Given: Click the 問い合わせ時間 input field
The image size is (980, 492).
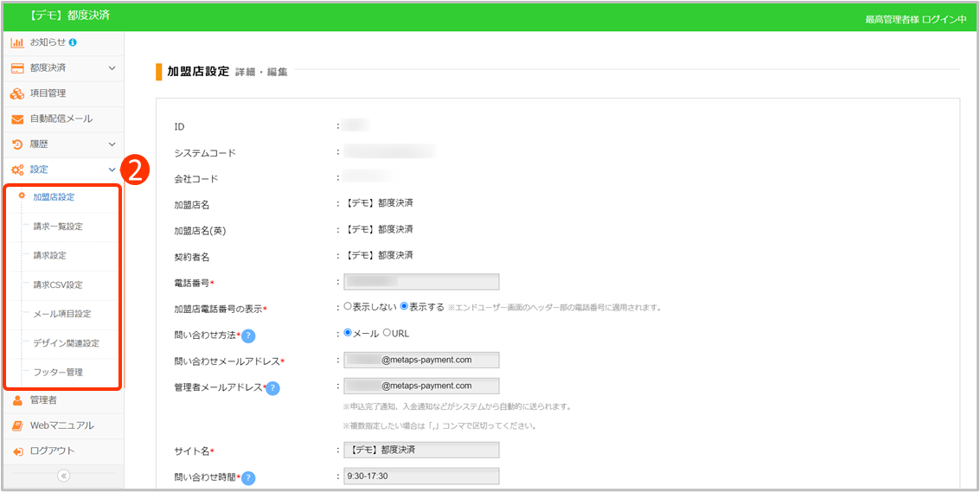Looking at the screenshot, I should coord(421,476).
